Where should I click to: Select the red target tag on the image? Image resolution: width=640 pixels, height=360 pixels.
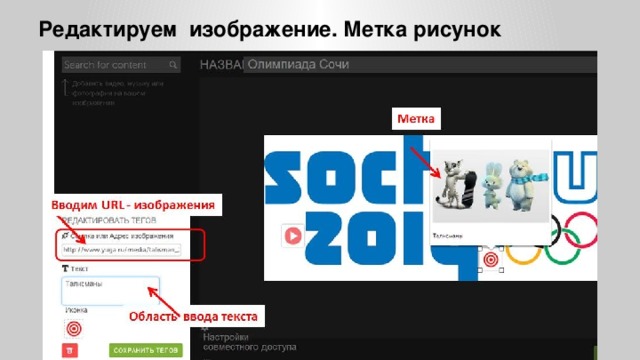click(491, 259)
